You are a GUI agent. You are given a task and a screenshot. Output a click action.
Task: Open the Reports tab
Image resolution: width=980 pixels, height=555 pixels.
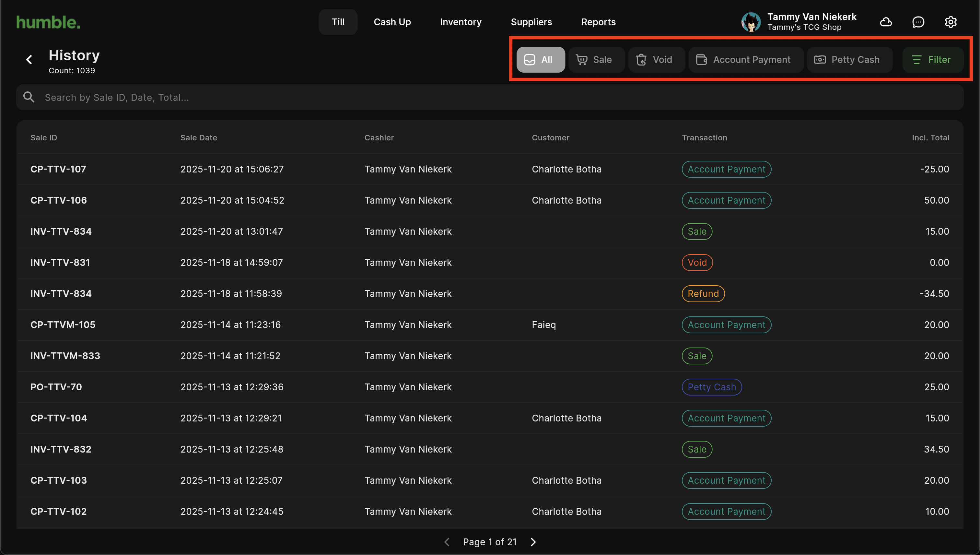pyautogui.click(x=598, y=22)
